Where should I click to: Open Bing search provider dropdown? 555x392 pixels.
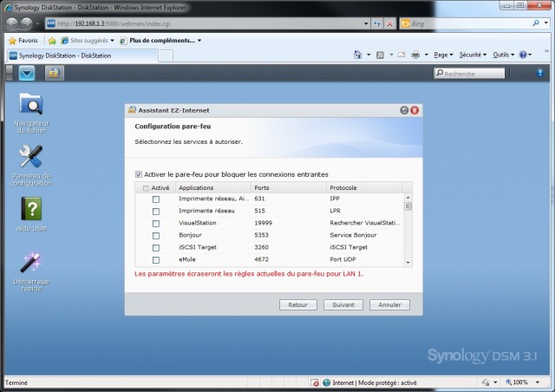point(546,23)
